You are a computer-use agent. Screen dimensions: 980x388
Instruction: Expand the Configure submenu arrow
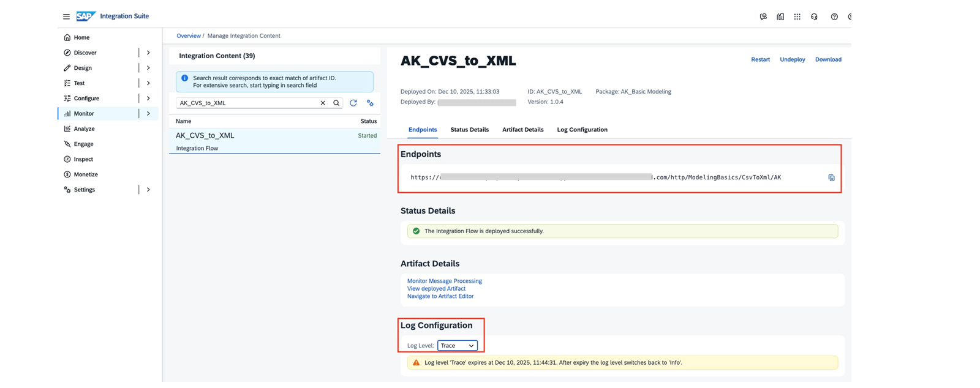coord(148,99)
